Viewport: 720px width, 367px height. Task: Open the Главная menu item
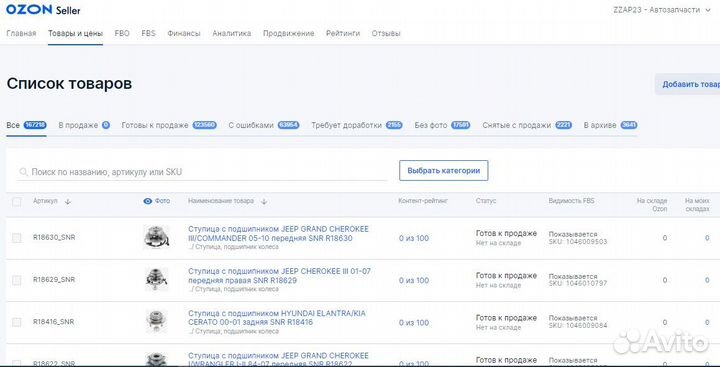coord(21,34)
